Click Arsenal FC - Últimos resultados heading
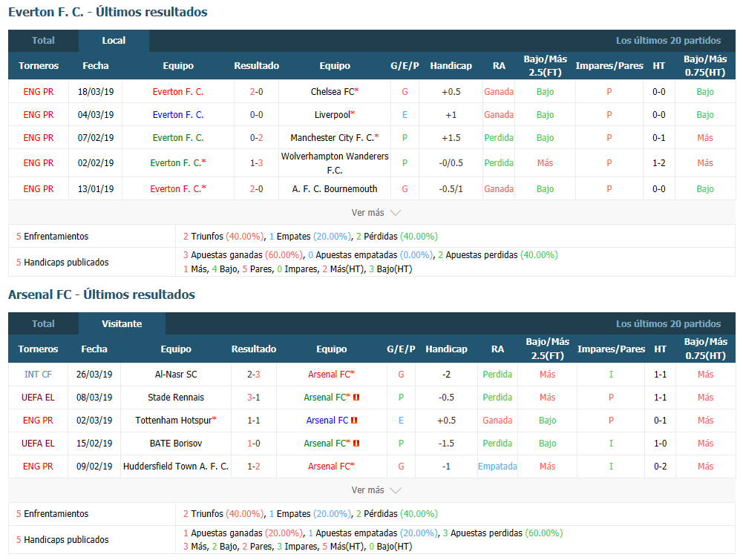 point(102,294)
